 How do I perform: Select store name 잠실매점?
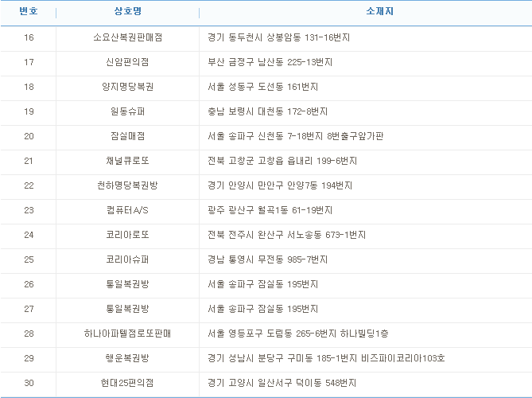tap(127, 136)
